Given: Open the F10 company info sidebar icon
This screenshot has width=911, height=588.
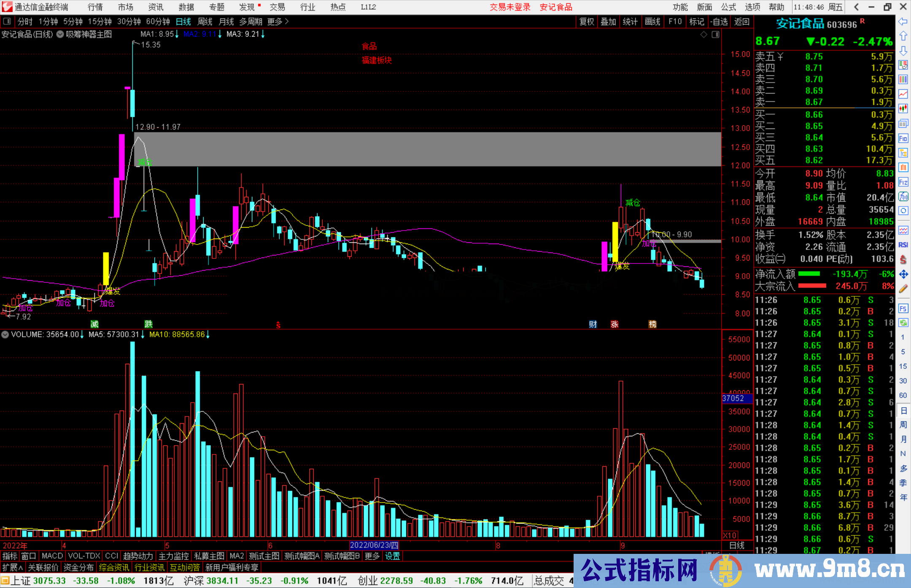Looking at the screenshot, I should [x=903, y=138].
